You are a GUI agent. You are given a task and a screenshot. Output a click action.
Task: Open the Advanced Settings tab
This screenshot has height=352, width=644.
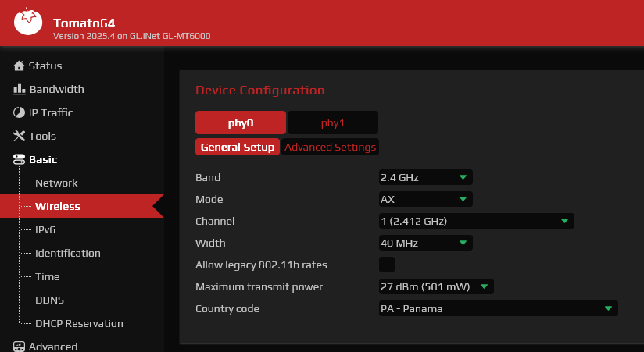tap(330, 147)
